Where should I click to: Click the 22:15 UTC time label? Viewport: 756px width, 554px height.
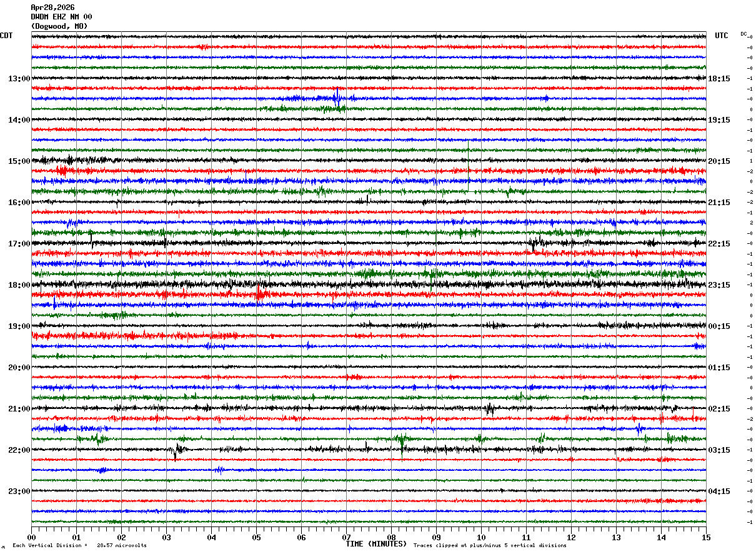tap(719, 244)
